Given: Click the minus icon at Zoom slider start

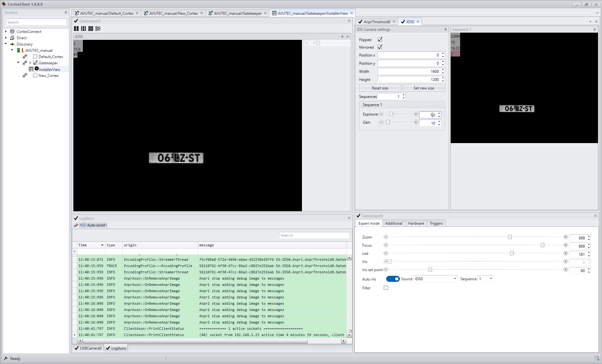Looking at the screenshot, I should click(x=386, y=237).
